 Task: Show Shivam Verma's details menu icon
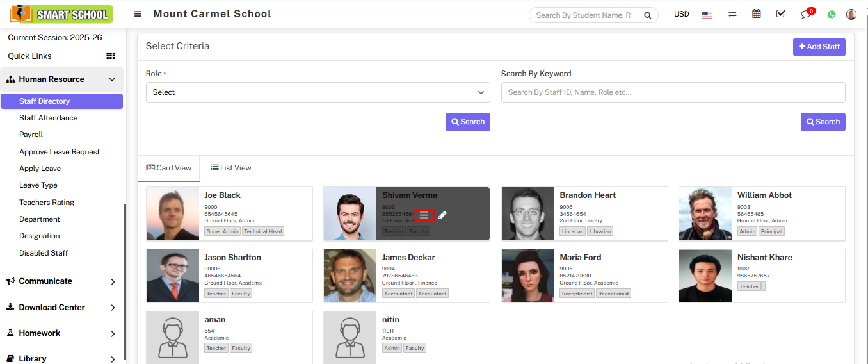click(x=424, y=215)
